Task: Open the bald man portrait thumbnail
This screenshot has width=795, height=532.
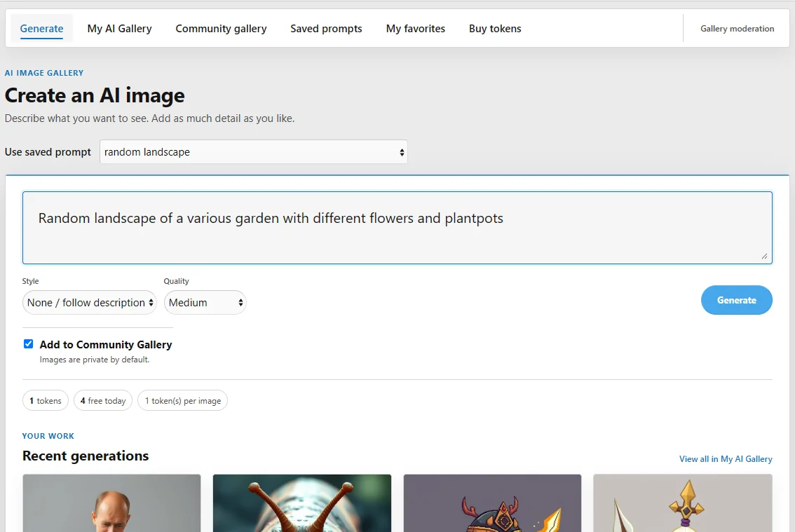Action: (x=111, y=503)
